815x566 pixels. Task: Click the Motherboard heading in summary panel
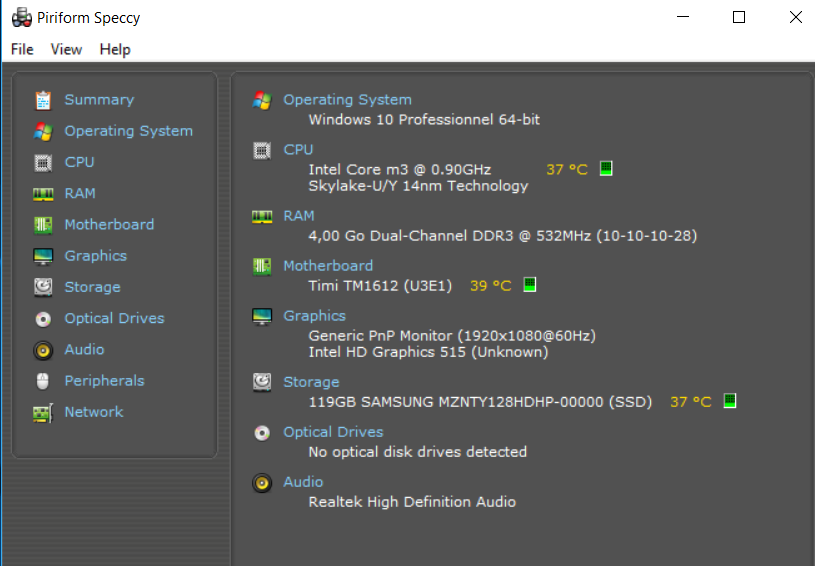(x=327, y=266)
